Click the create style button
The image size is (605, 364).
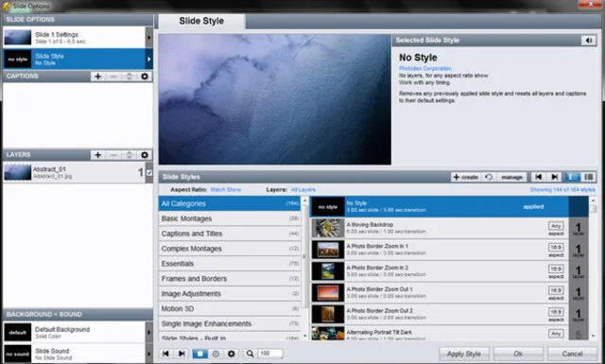coord(466,177)
